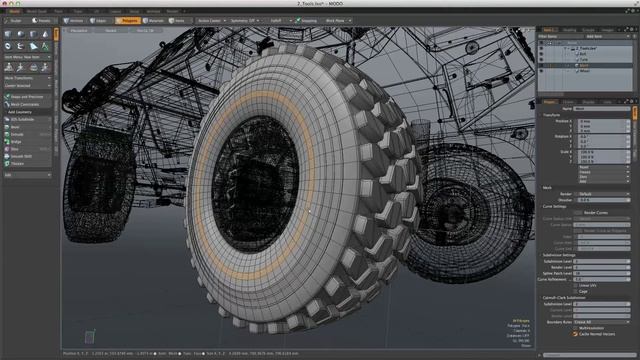Screen dimensions: 640x360
Task: Select the Wheel item in item list
Action: [584, 71]
